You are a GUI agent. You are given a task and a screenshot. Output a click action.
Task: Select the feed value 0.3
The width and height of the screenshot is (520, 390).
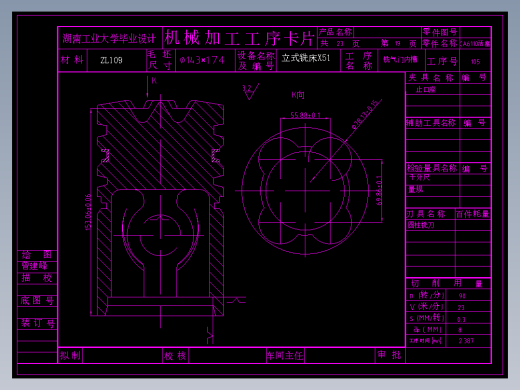click(x=461, y=319)
